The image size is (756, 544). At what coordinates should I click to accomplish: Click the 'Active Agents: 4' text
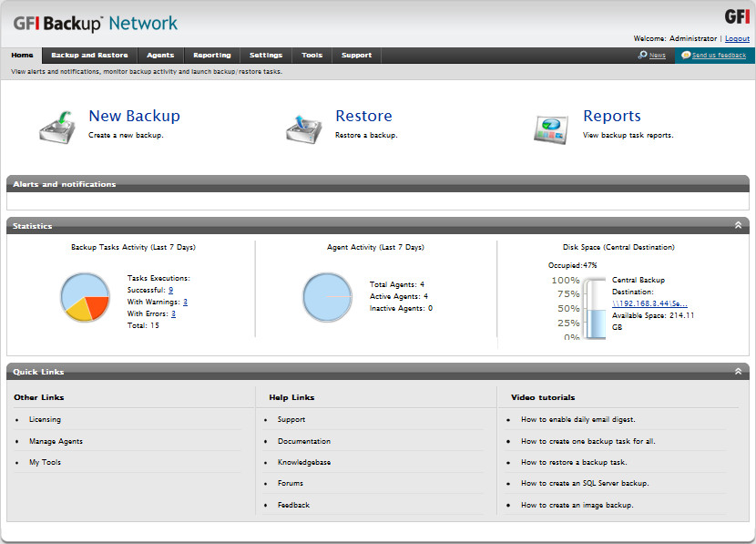tap(399, 296)
